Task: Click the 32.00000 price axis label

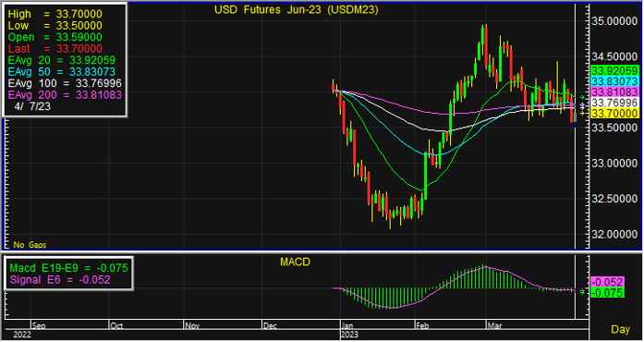Action: click(614, 234)
